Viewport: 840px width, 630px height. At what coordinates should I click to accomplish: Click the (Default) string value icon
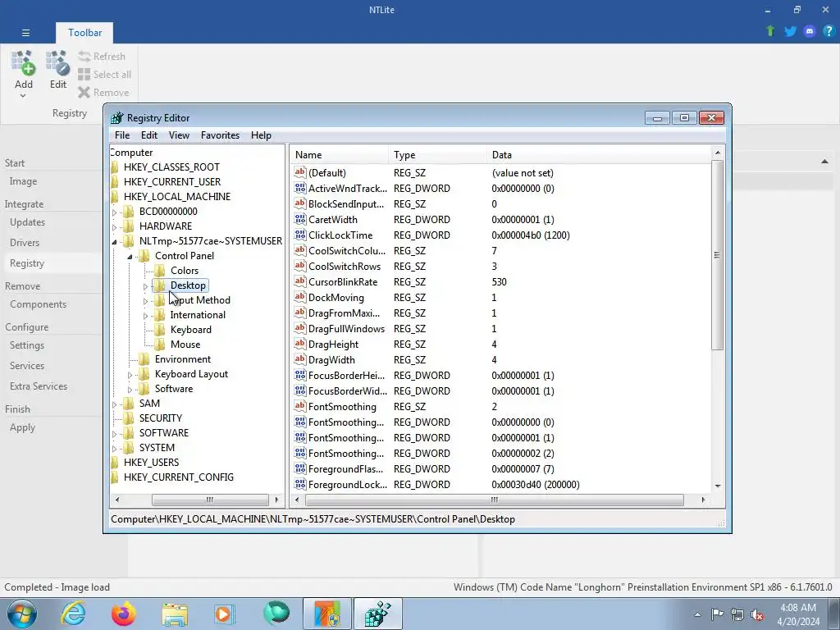[300, 172]
